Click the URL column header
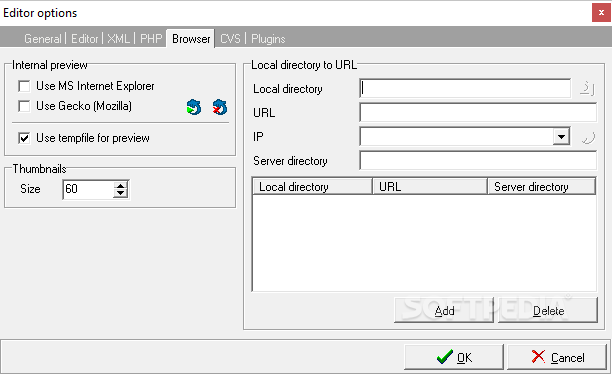The width and height of the screenshot is (612, 375). (430, 187)
